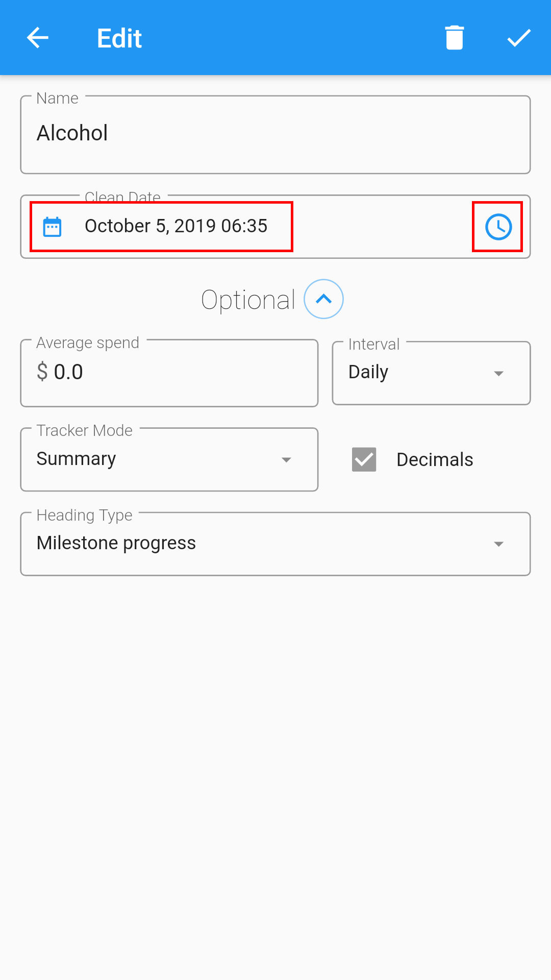
Task: Edit the Name field containing Alcohol
Action: tap(275, 134)
